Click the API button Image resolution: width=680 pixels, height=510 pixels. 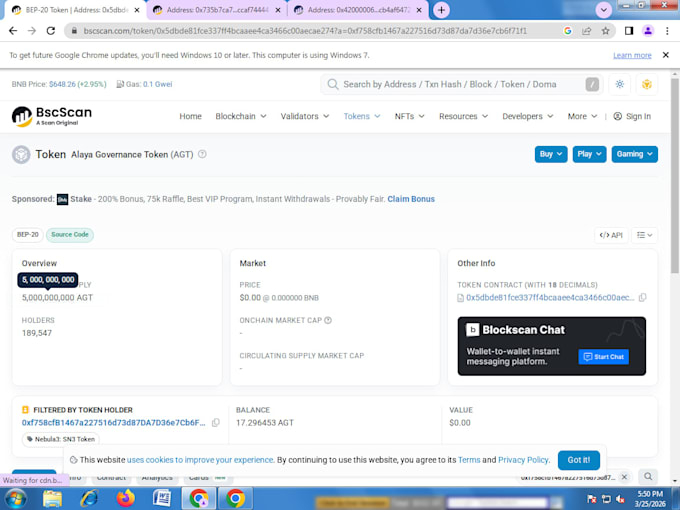[611, 235]
